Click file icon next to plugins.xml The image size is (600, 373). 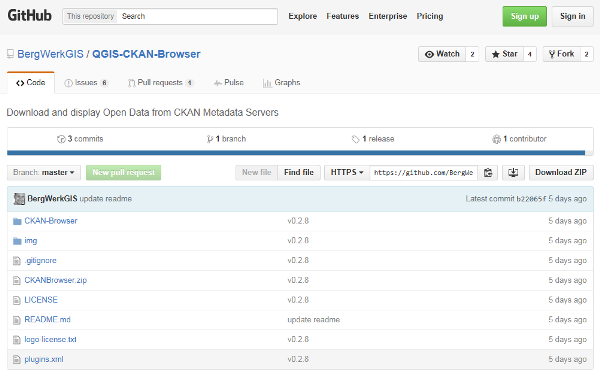click(x=16, y=360)
